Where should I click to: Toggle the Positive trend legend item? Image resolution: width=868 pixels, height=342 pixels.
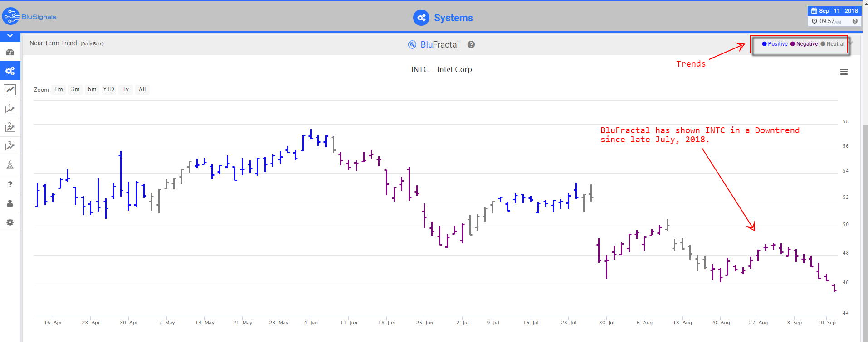point(775,44)
